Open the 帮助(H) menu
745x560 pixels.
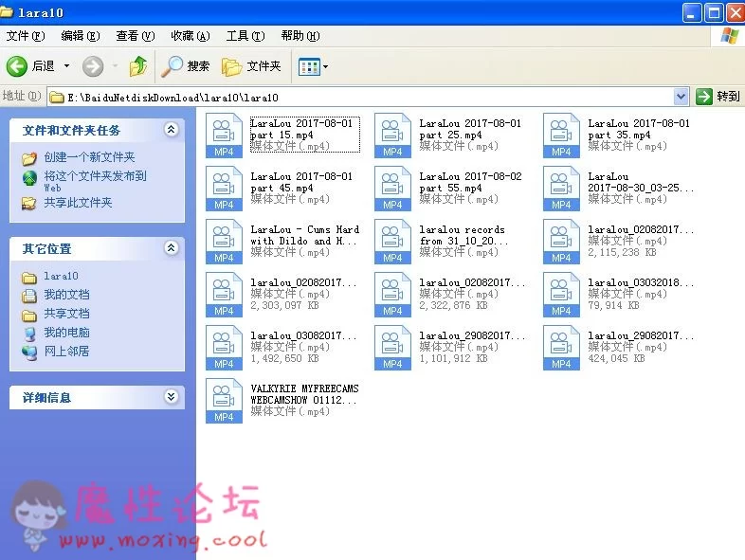(x=300, y=36)
